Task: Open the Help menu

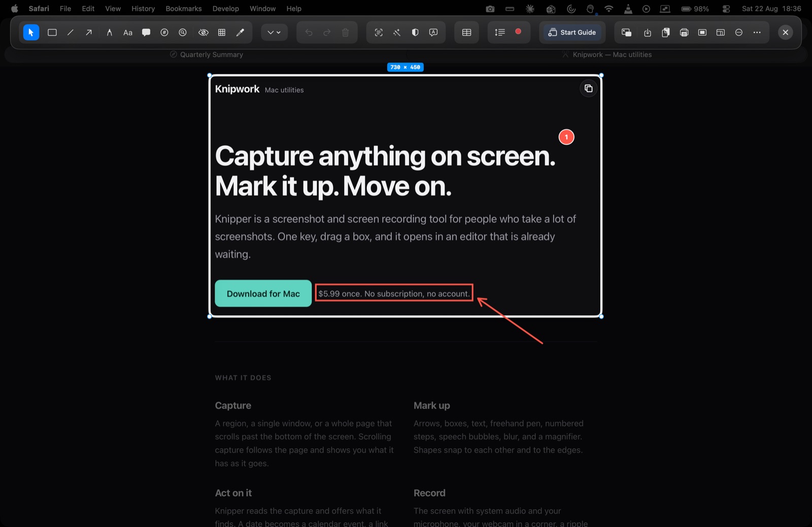Action: point(294,9)
